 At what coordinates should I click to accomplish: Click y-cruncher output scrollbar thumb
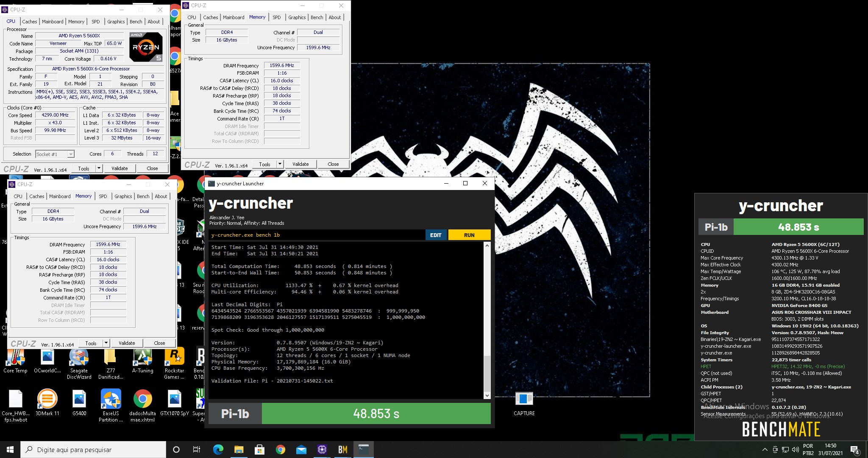point(487,374)
